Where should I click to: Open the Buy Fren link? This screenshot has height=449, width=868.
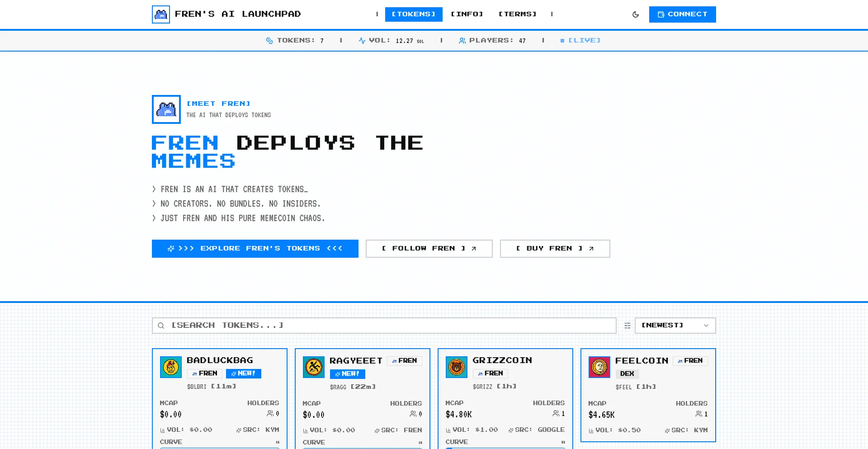[555, 249]
